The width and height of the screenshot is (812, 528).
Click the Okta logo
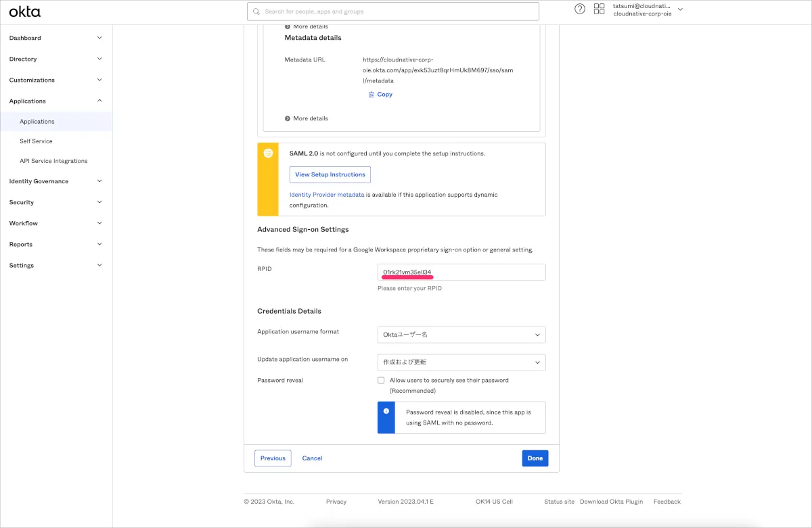(x=24, y=11)
